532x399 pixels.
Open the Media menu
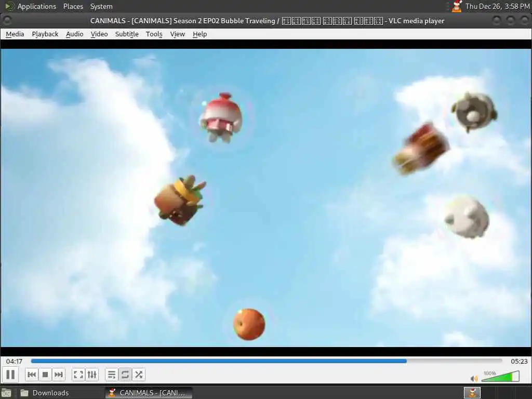pos(15,34)
